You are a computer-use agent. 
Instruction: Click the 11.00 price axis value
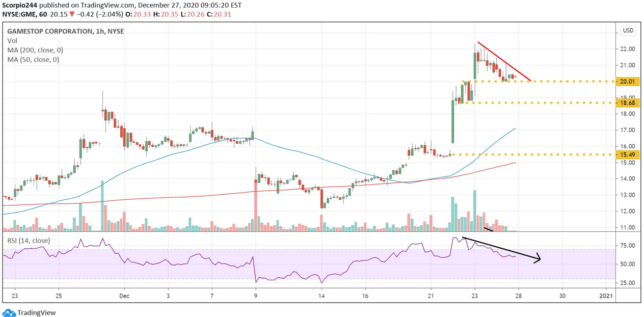pos(627,227)
